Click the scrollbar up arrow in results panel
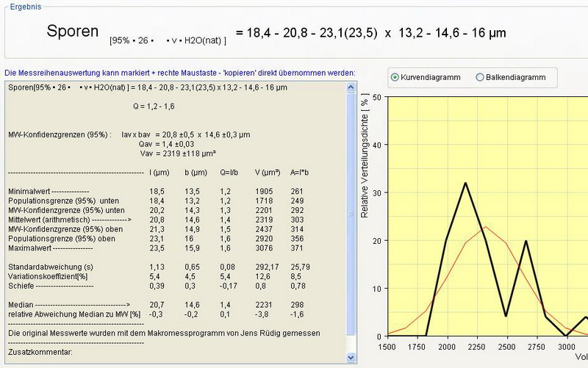 (x=351, y=85)
